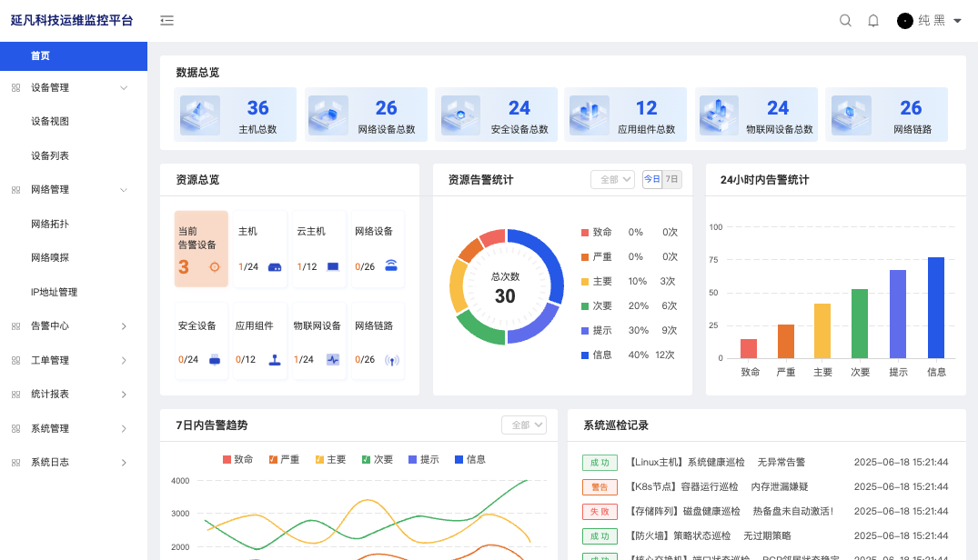The width and height of the screenshot is (978, 560).
Task: Toggle 致命 series in 7日内告警趋势 legend
Action: (237, 460)
